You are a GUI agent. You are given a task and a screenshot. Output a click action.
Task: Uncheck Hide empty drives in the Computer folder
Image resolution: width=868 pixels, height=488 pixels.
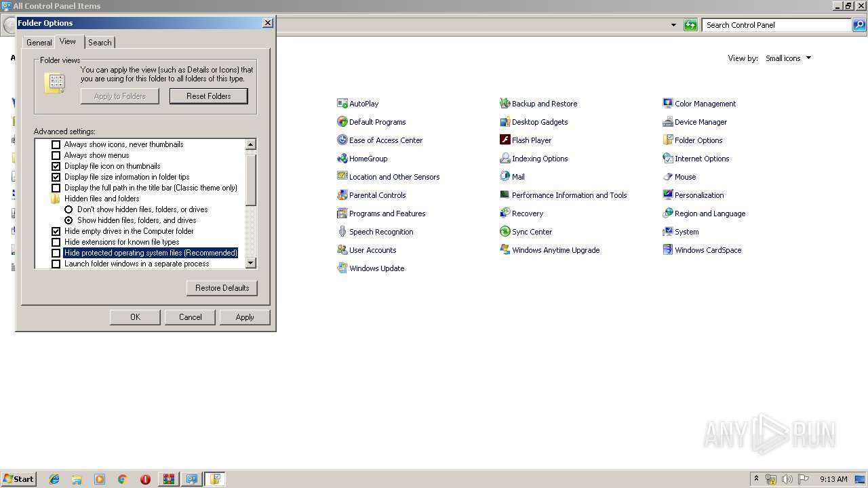pyautogui.click(x=56, y=231)
